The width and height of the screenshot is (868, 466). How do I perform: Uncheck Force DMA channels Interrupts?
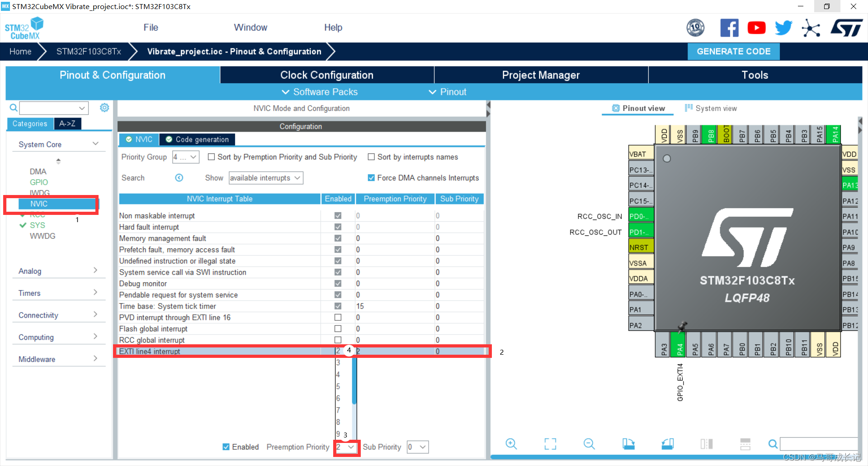click(371, 178)
